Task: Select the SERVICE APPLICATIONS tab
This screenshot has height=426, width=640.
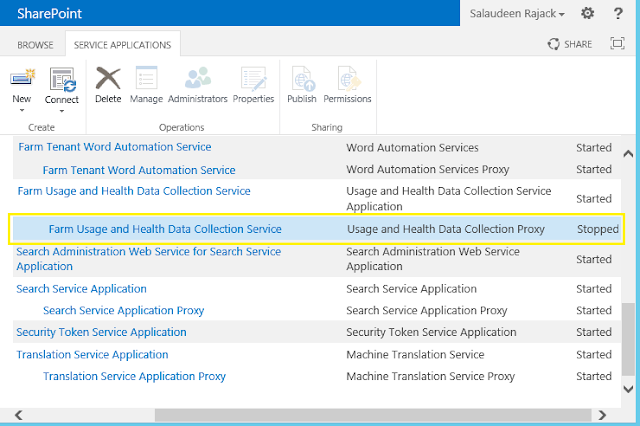Action: click(122, 45)
